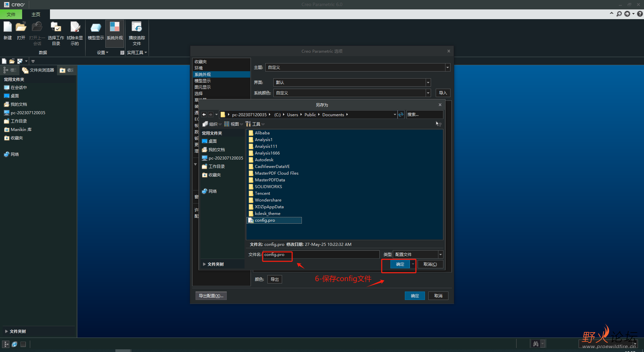644x352 pixels.
Task: Select Manikin 库 in main navigator
Action: [18, 130]
